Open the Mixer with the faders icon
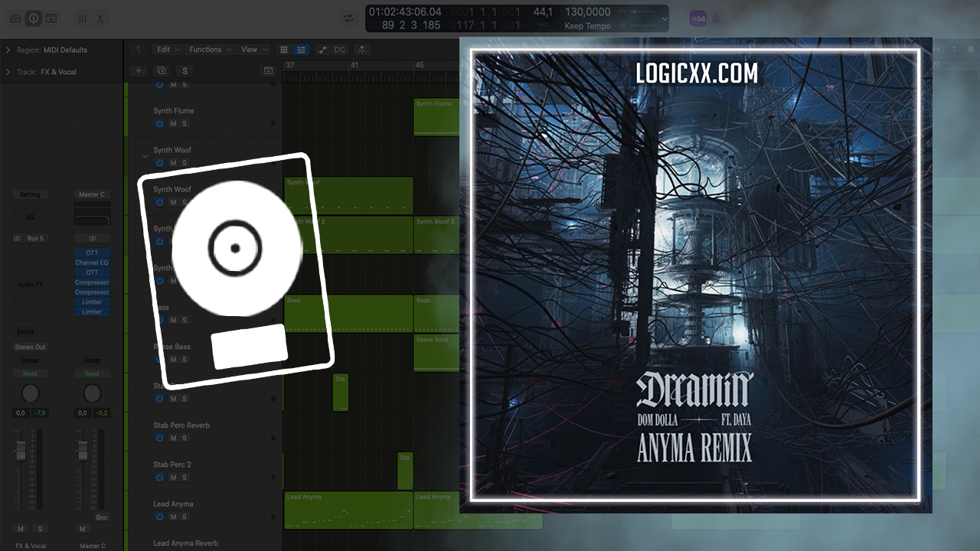The width and height of the screenshot is (980, 551). coord(83,18)
